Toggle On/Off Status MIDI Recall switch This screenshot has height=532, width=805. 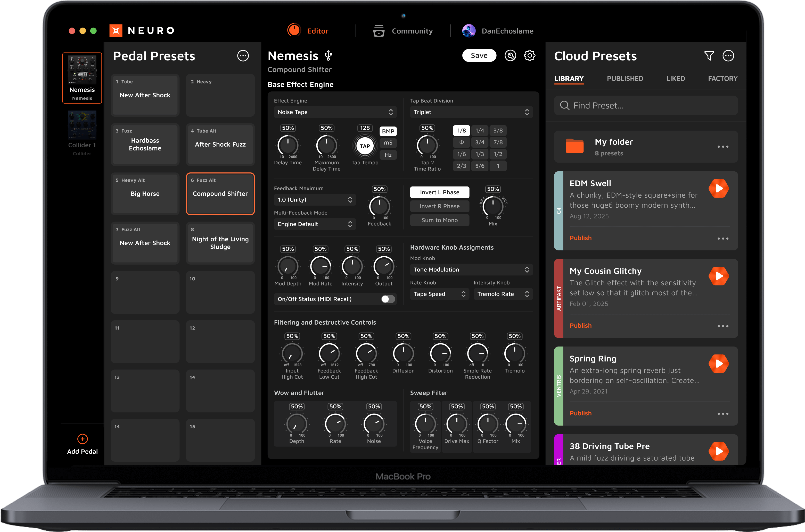coord(388,299)
